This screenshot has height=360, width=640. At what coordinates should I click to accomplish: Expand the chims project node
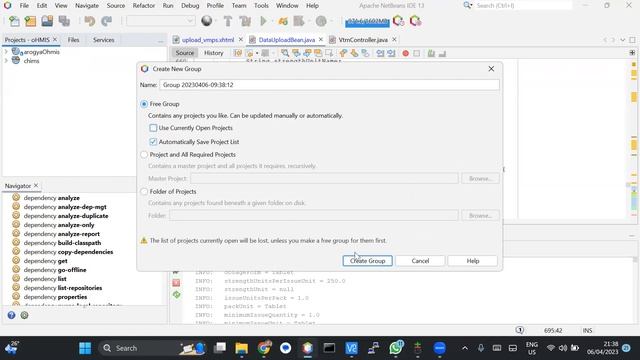6,61
